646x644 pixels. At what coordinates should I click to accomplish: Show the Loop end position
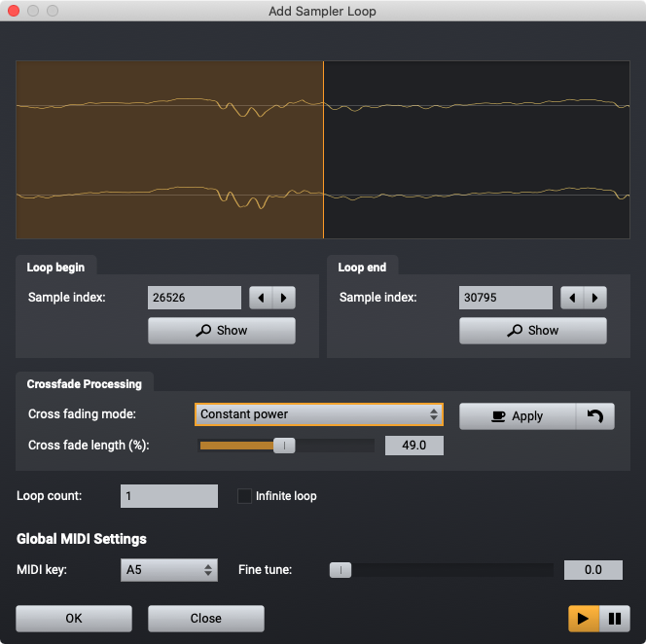point(532,331)
